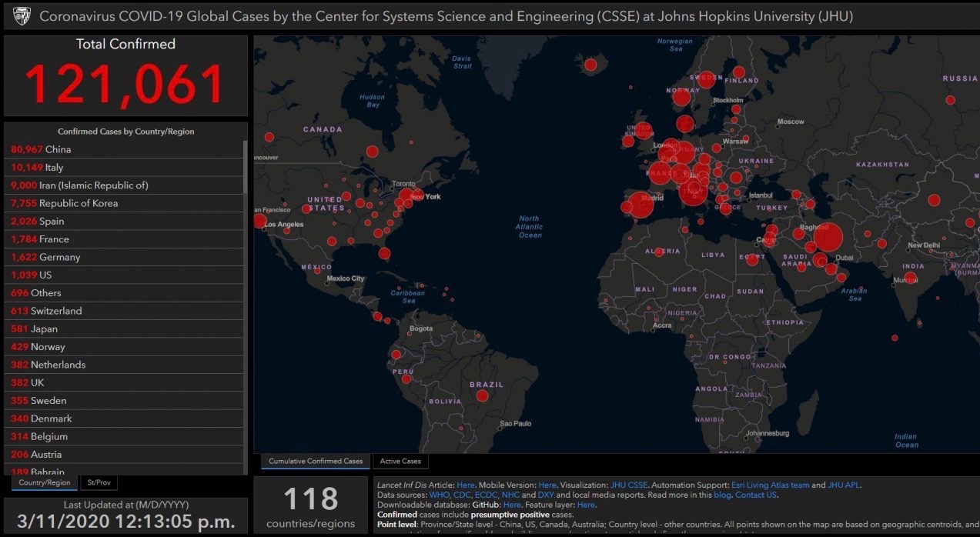
Task: Select the Republic of Korea row
Action: click(123, 203)
